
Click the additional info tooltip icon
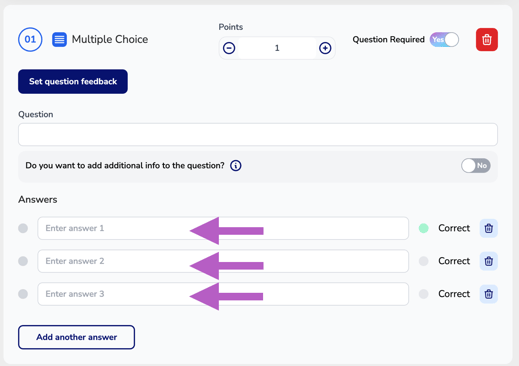[236, 166]
